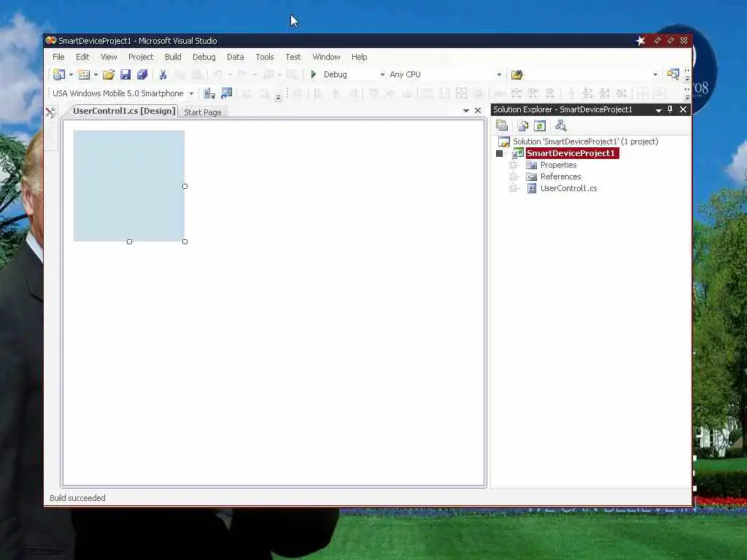The image size is (747, 560).
Task: Open the Data menu
Action: click(x=236, y=57)
